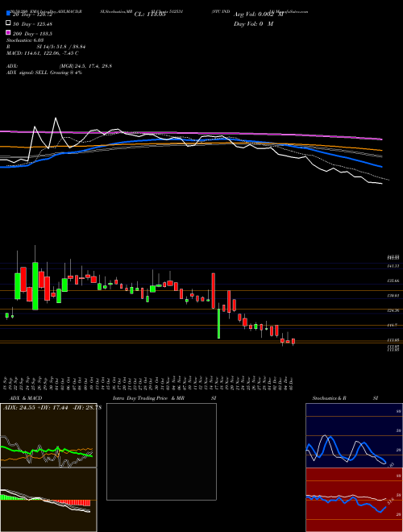This screenshot has height=532, width=403.
Task: Select the '50 Day - 125.48' legend text
Action: tap(32, 24)
